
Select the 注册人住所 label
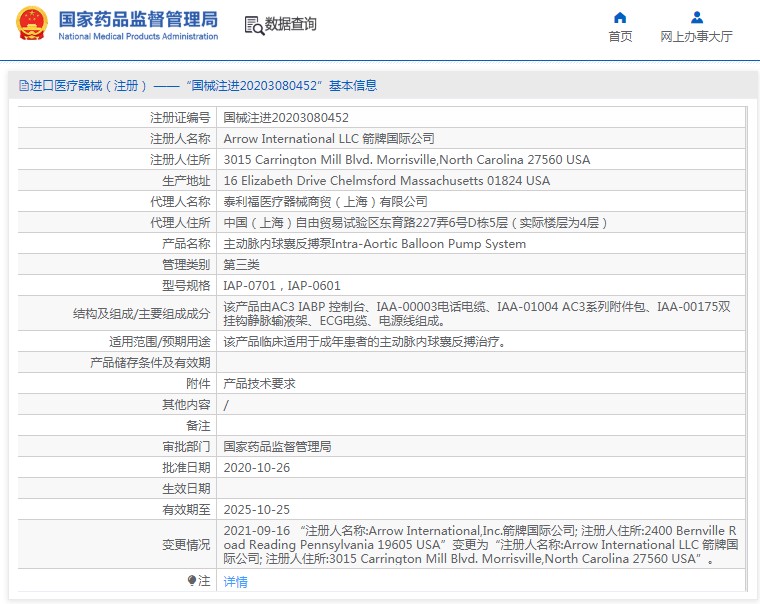180,159
